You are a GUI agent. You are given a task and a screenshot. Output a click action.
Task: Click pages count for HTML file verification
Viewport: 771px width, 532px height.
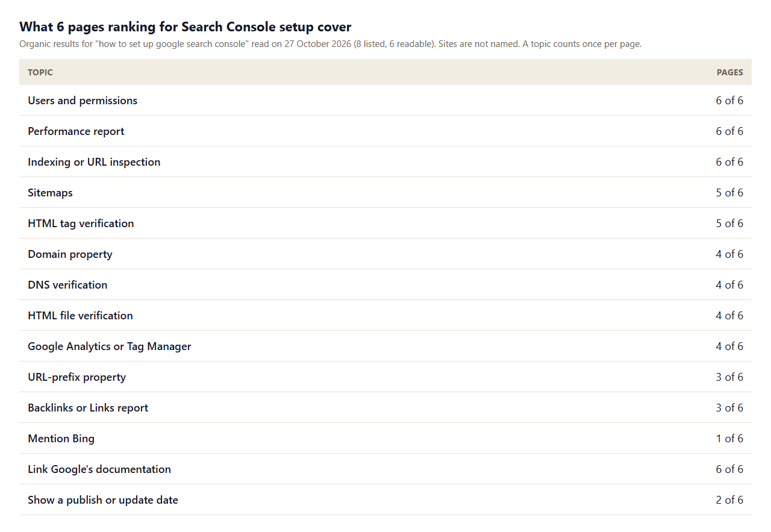(x=729, y=316)
